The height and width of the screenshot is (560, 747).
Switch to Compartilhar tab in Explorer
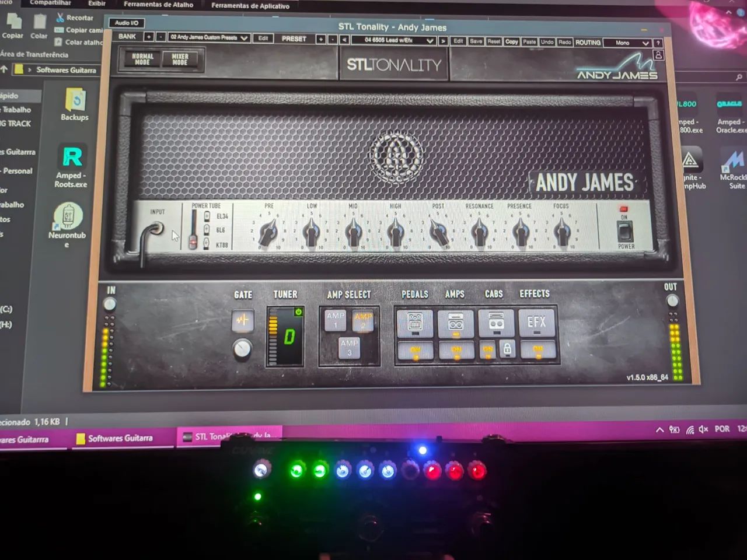point(50,3)
